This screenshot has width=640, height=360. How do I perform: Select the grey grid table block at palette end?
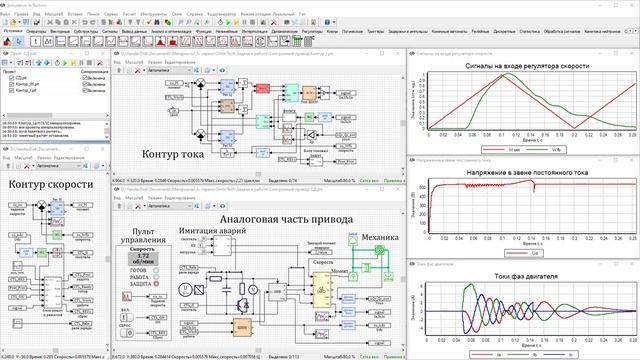(309, 41)
